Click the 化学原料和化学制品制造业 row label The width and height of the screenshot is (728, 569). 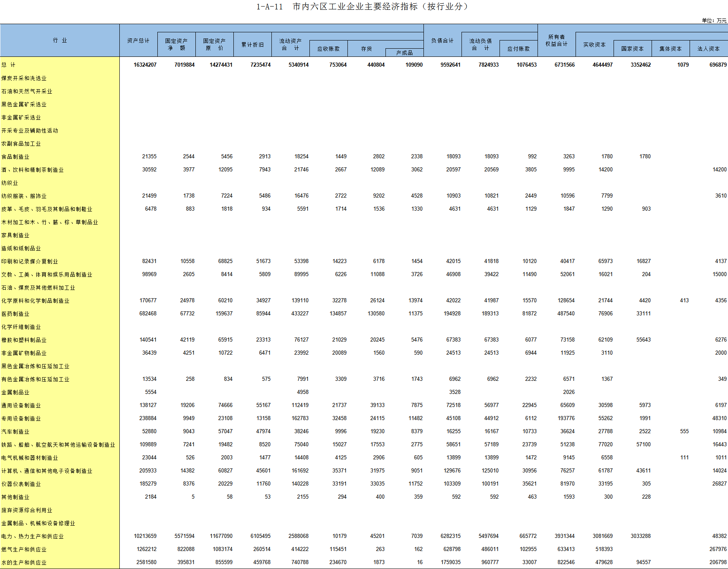[35, 301]
